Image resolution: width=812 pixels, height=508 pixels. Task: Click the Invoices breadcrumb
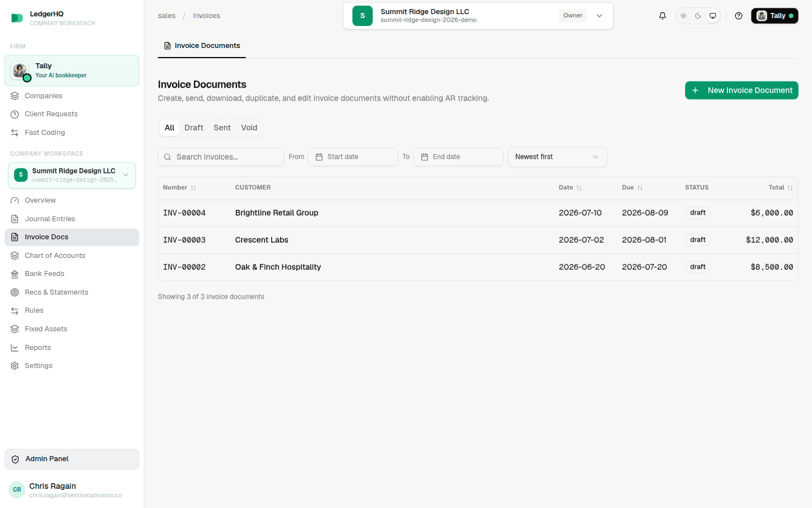206,16
